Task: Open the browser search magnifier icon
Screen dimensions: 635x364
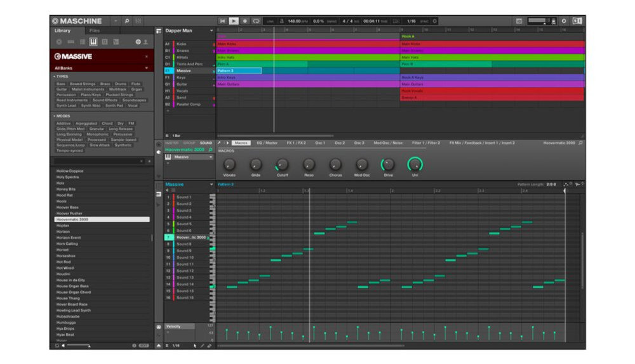Action: (127, 21)
